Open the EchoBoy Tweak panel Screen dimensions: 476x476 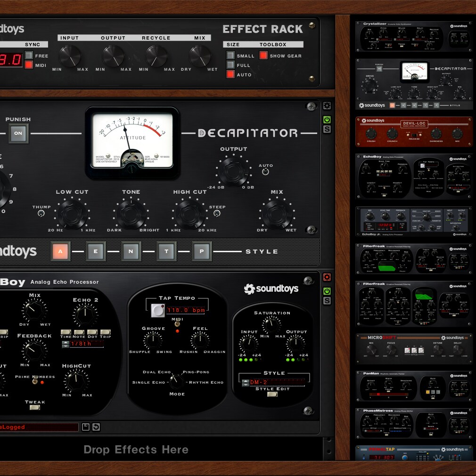tap(35, 407)
